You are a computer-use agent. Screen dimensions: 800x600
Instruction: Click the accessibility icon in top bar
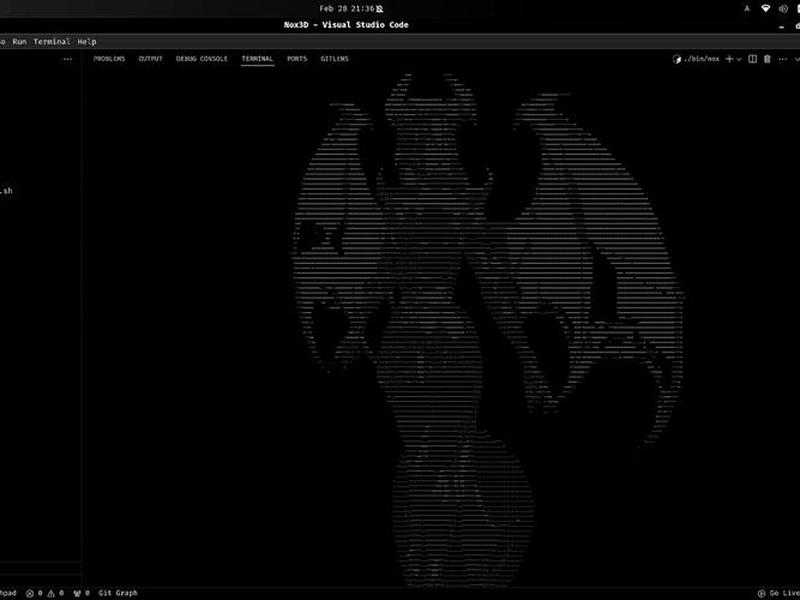click(x=747, y=8)
